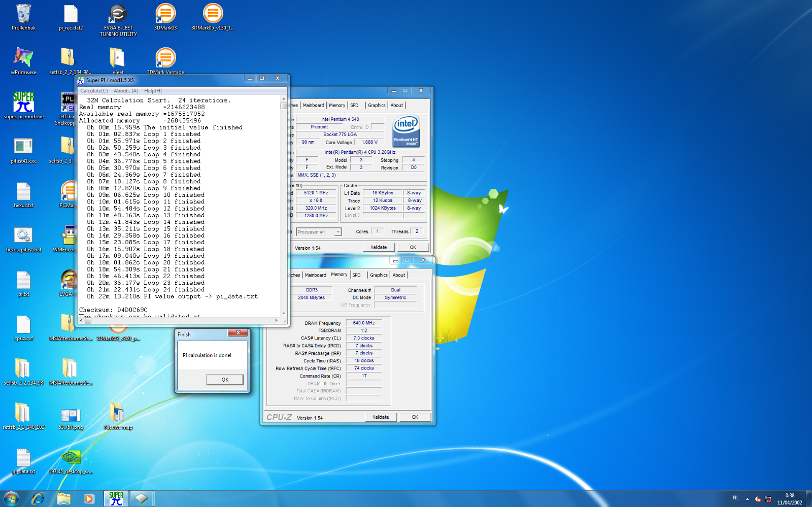The width and height of the screenshot is (812, 507).
Task: Open Windows Media Player taskbar icon
Action: [89, 499]
